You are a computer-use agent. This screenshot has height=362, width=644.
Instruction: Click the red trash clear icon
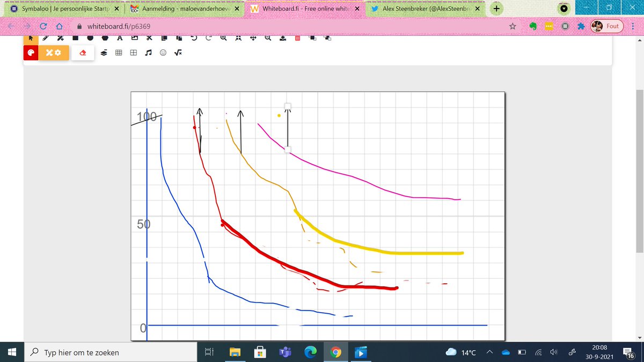pos(297,38)
